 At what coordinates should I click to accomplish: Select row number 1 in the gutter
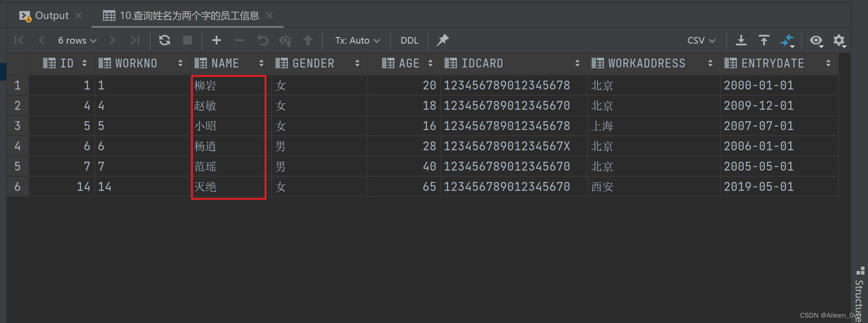[18, 85]
